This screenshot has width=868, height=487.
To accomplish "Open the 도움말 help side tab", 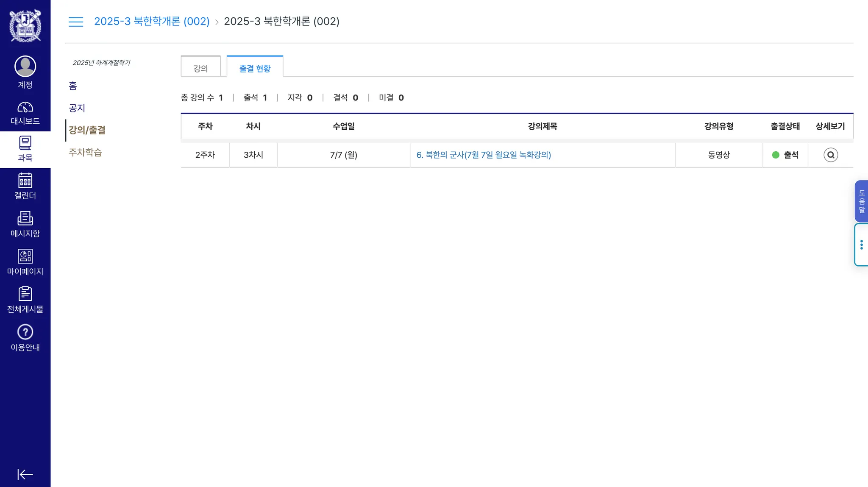I will [x=861, y=201].
